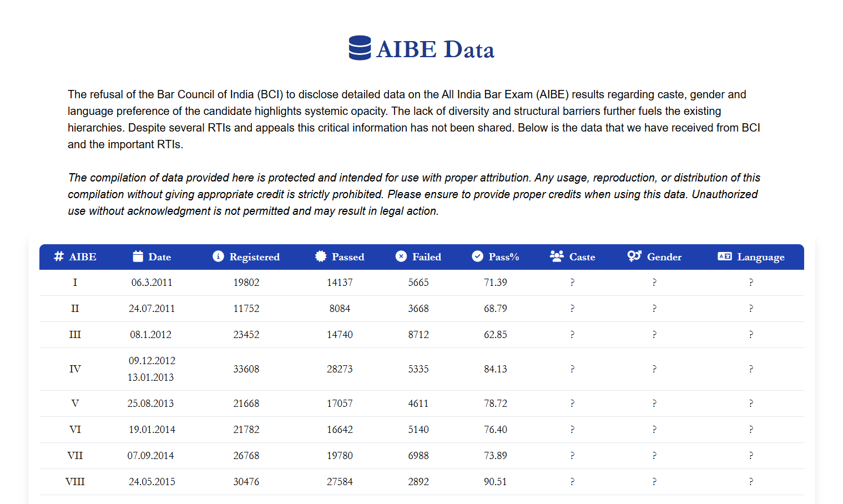
Task: Select the failed value 5665
Action: click(418, 283)
